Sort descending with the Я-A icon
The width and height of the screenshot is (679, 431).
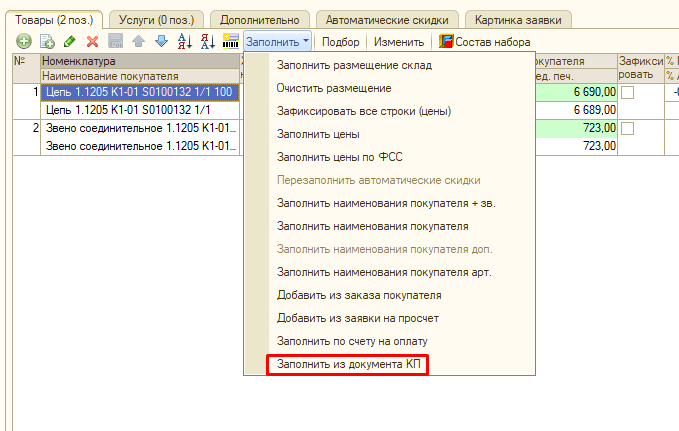(x=207, y=42)
